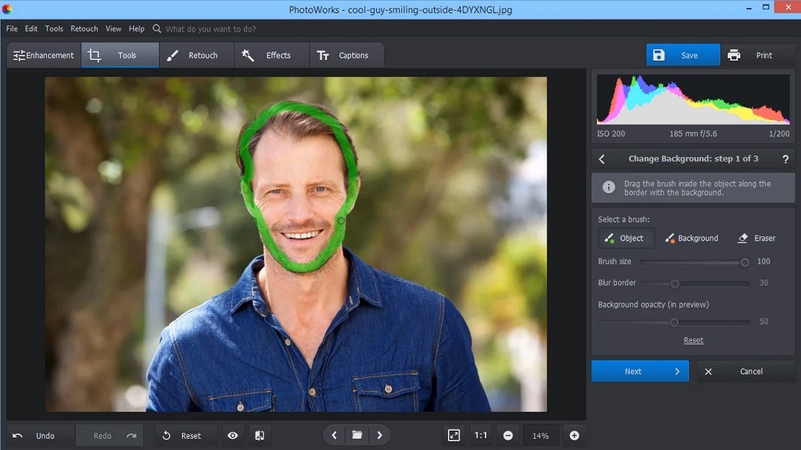Select the Eraser brush
This screenshot has width=801, height=450.
click(757, 238)
